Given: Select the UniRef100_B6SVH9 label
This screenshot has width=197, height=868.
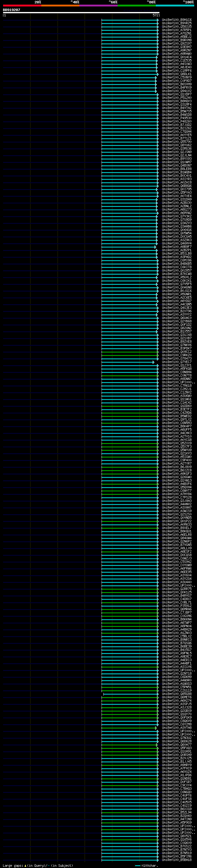Looking at the screenshot, I should [x=176, y=84].
